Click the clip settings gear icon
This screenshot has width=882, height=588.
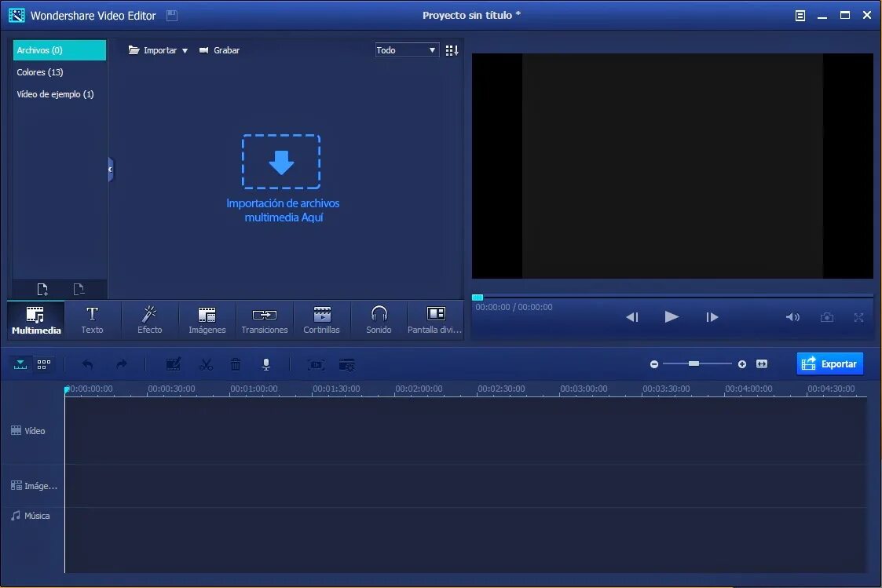(x=347, y=365)
